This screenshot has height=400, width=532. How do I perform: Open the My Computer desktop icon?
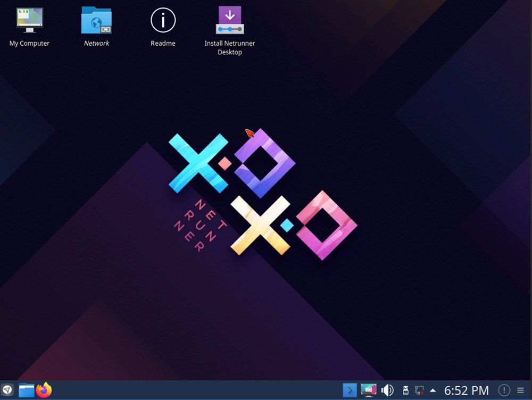pos(29,20)
